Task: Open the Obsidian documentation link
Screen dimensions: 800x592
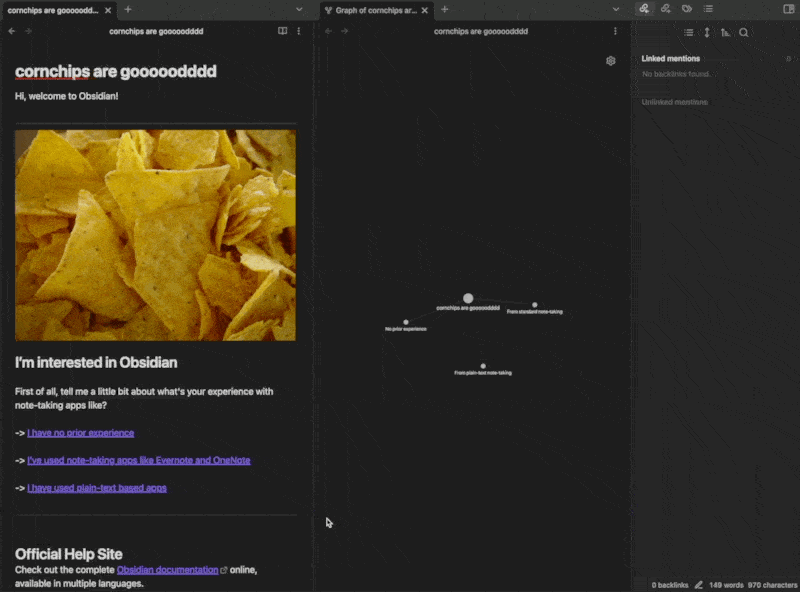Action: point(167,570)
